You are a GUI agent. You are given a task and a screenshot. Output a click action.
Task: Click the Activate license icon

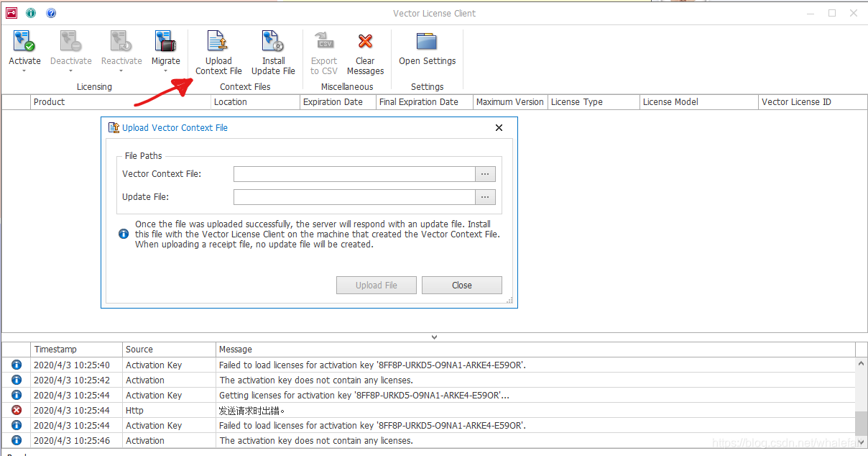pyautogui.click(x=24, y=41)
